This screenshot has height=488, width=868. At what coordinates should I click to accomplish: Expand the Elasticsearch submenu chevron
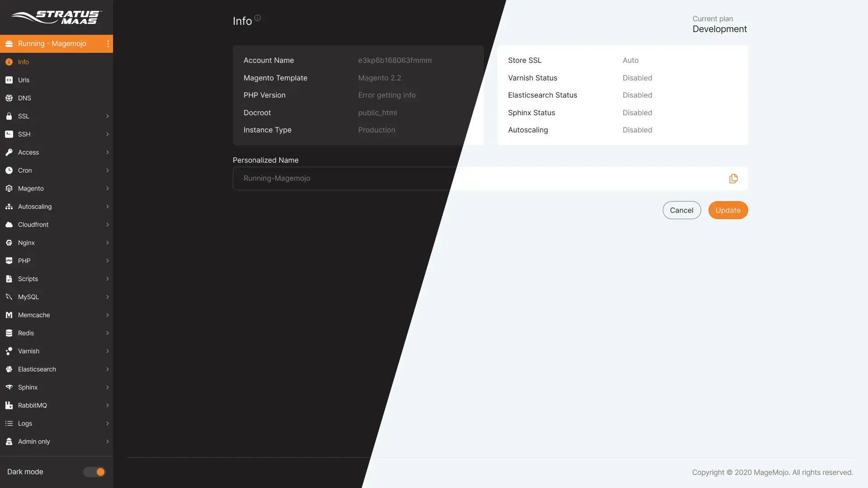coord(108,369)
